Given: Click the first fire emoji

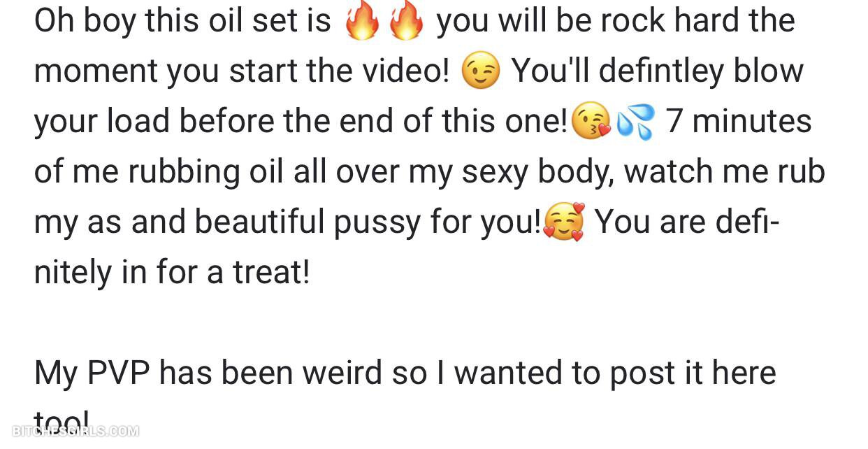Looking at the screenshot, I should pos(362,21).
